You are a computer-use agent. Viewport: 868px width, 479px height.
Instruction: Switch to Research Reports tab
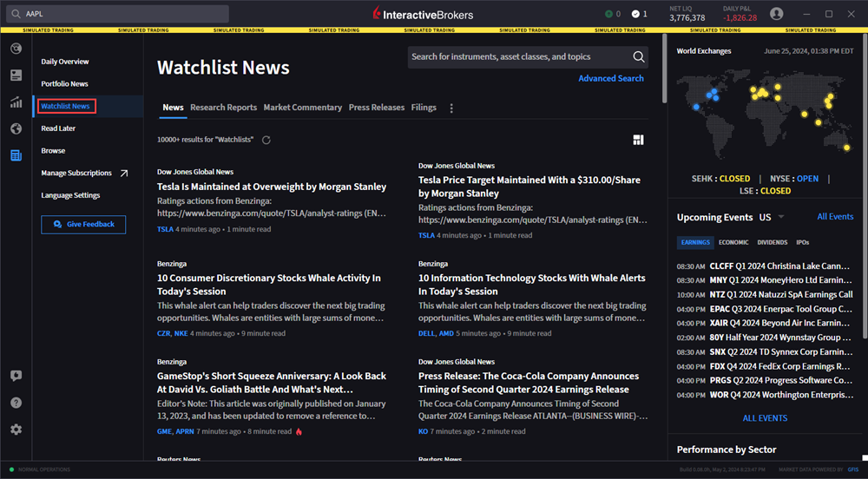pyautogui.click(x=224, y=108)
